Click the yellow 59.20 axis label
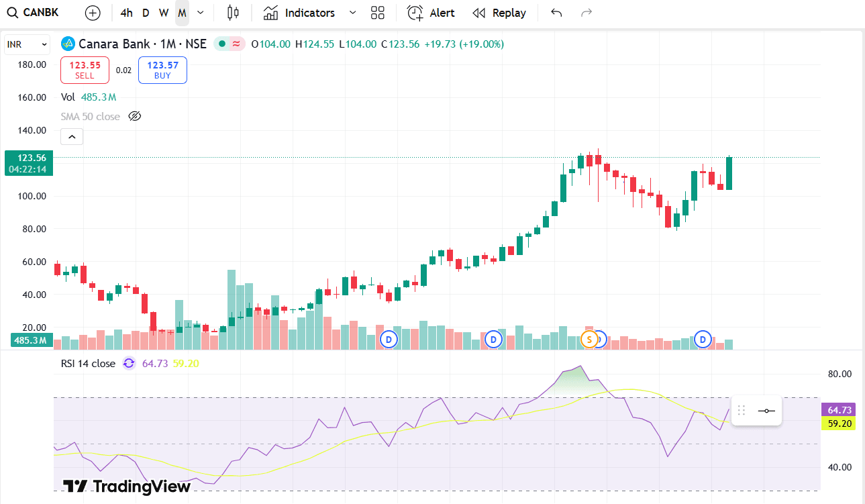The image size is (865, 504). (x=839, y=423)
